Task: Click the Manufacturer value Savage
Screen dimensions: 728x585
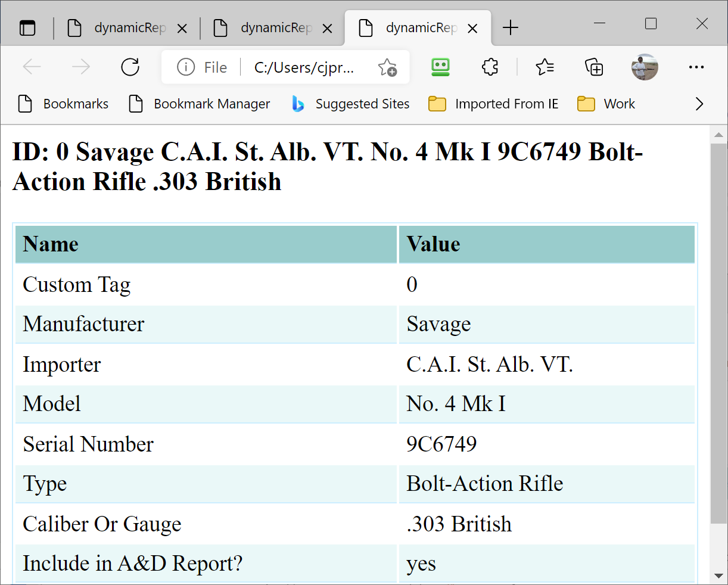Action: click(438, 325)
